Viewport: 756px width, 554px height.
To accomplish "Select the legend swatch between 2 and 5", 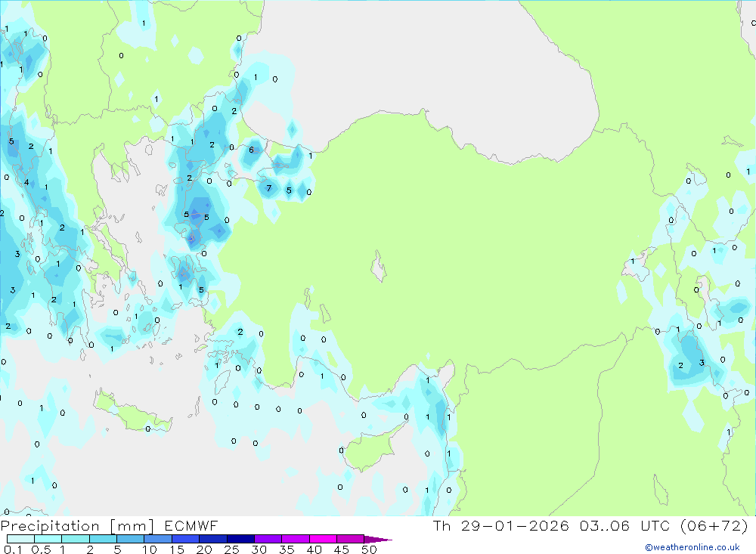I will pos(103,539).
